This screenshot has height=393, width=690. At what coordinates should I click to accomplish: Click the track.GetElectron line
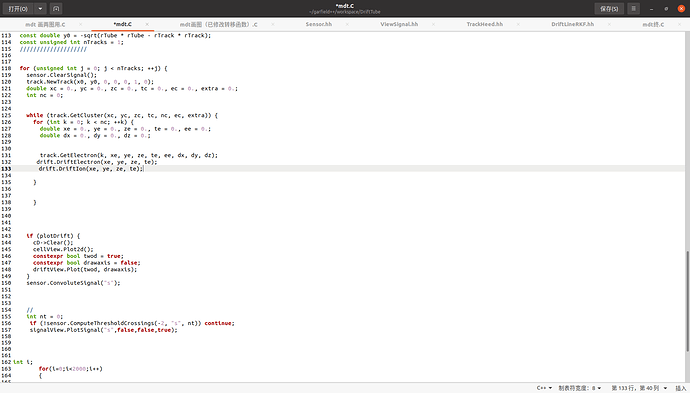tap(128, 155)
